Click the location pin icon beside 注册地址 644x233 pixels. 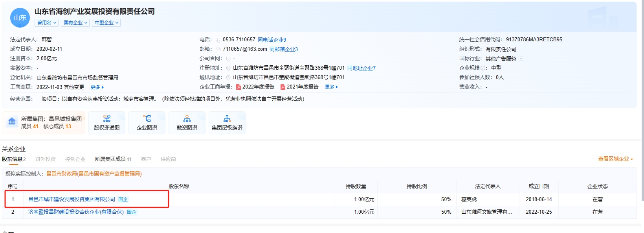point(228,68)
